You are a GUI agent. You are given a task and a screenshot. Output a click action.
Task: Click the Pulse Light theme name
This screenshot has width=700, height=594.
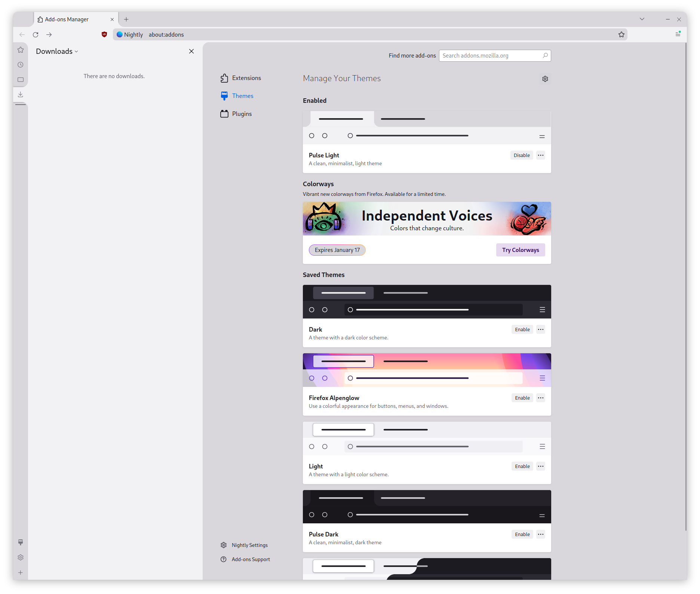tap(324, 155)
